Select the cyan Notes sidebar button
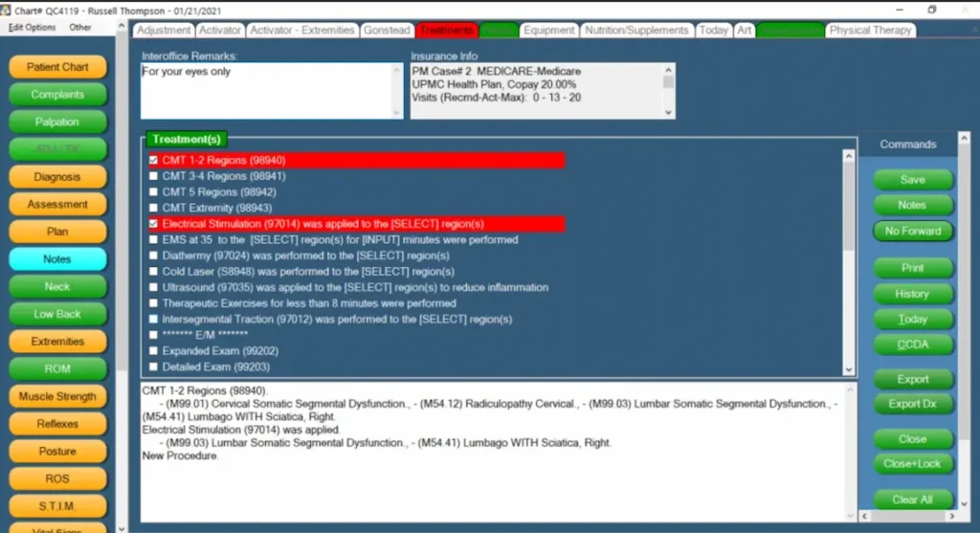 click(x=57, y=259)
